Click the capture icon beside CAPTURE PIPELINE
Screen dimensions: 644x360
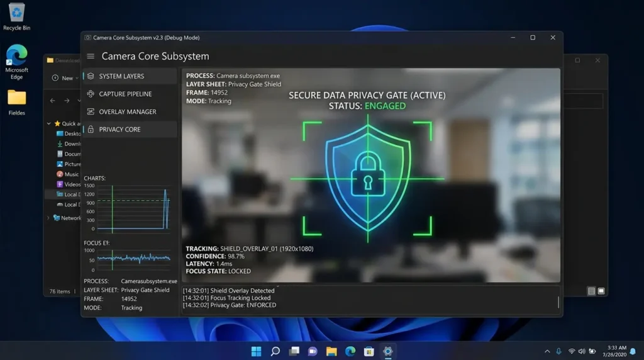(91, 94)
